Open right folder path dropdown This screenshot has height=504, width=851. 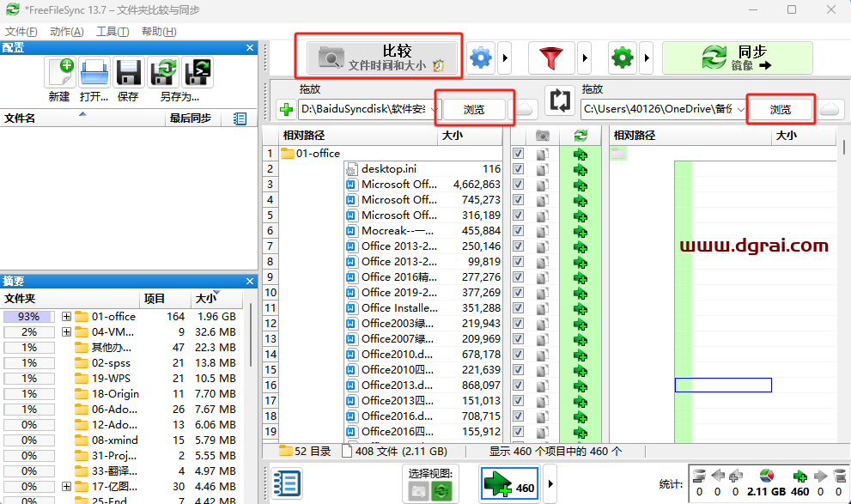click(x=740, y=110)
